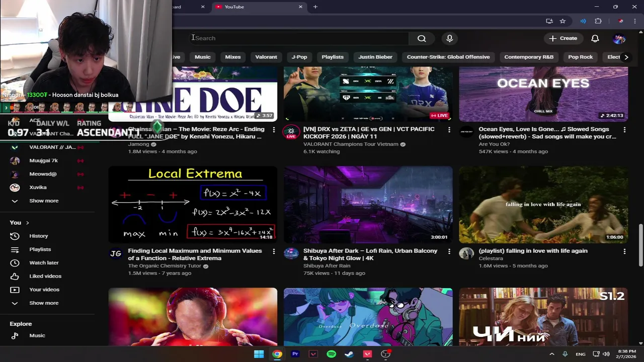Select the Music category chip
This screenshot has height=362, width=644.
point(203,57)
